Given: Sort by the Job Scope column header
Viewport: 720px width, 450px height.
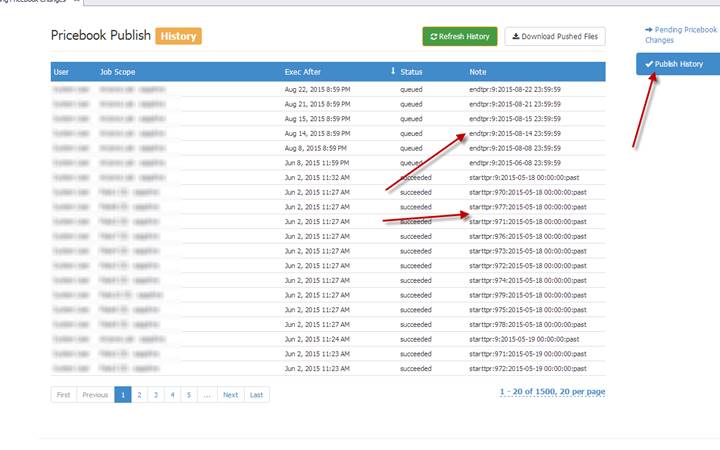Looking at the screenshot, I should 118,72.
